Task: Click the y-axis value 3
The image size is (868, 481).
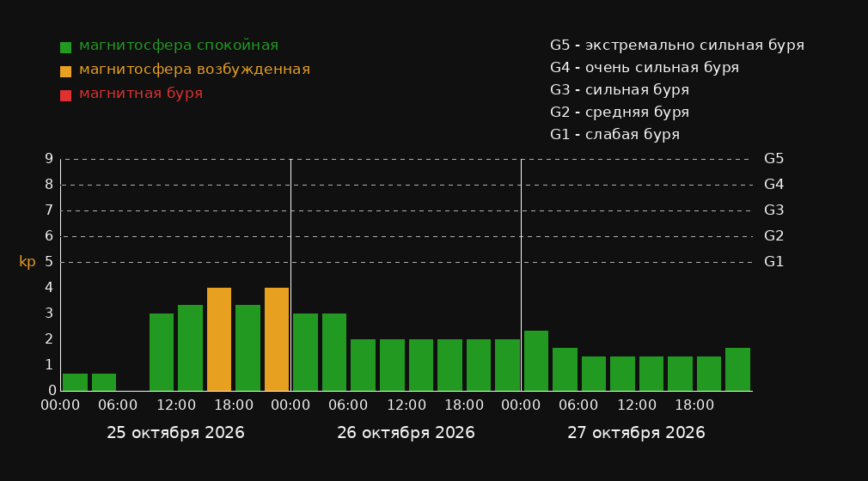Action: (x=49, y=314)
